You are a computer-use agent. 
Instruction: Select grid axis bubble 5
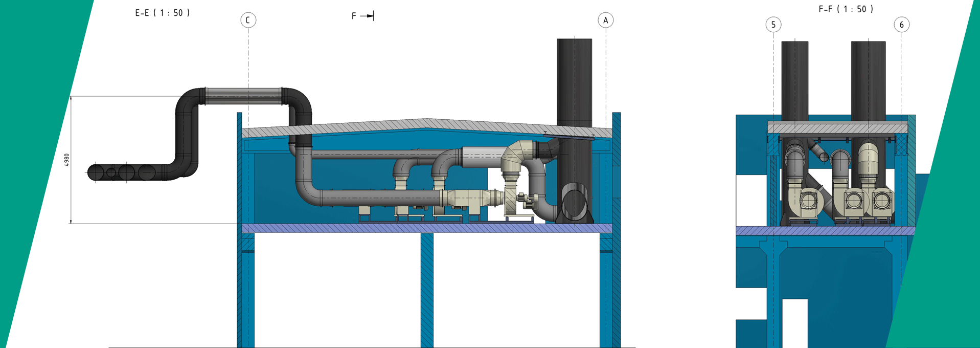[x=773, y=25]
